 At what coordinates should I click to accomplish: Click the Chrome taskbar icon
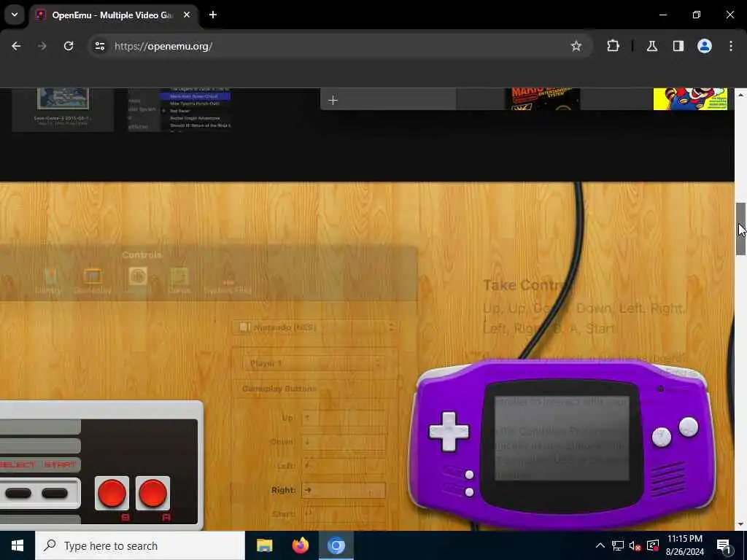pos(336,545)
